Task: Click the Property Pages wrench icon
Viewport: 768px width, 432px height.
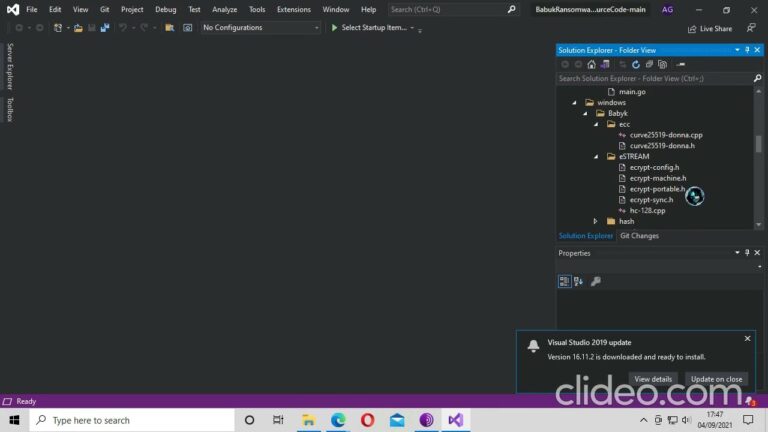Action: (596, 281)
